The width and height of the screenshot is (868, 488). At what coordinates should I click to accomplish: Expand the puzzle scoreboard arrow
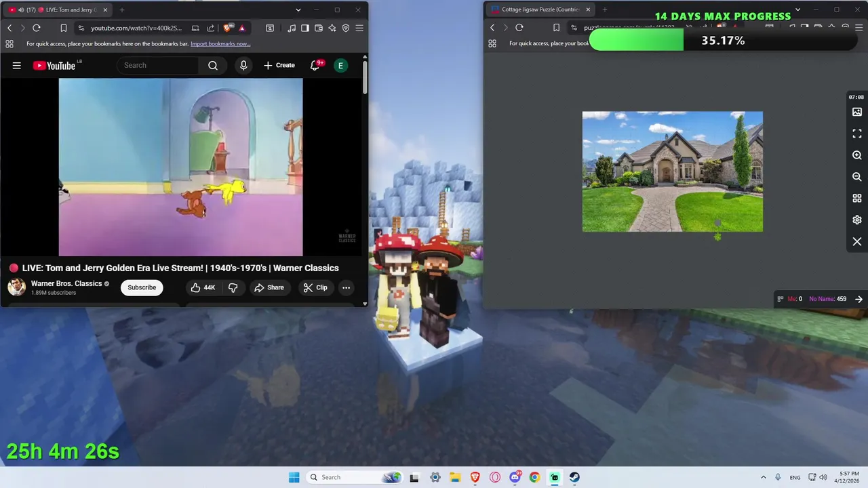[859, 299]
